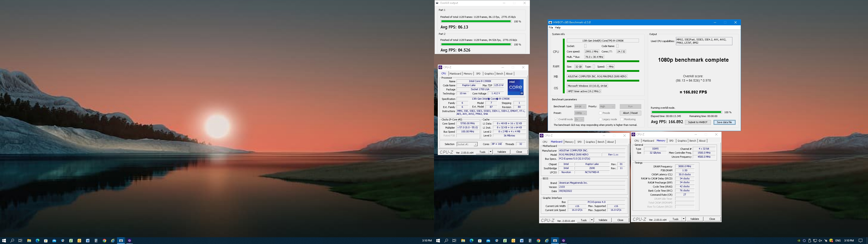
Task: Click HWBOT x265 Benchmark title bar icon
Action: 550,23
